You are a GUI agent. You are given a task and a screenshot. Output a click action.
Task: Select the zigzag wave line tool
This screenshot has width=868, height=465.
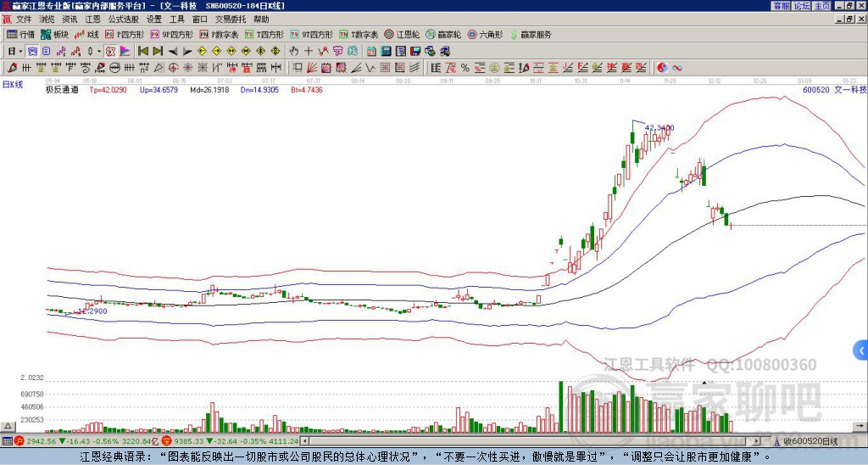coord(370,68)
